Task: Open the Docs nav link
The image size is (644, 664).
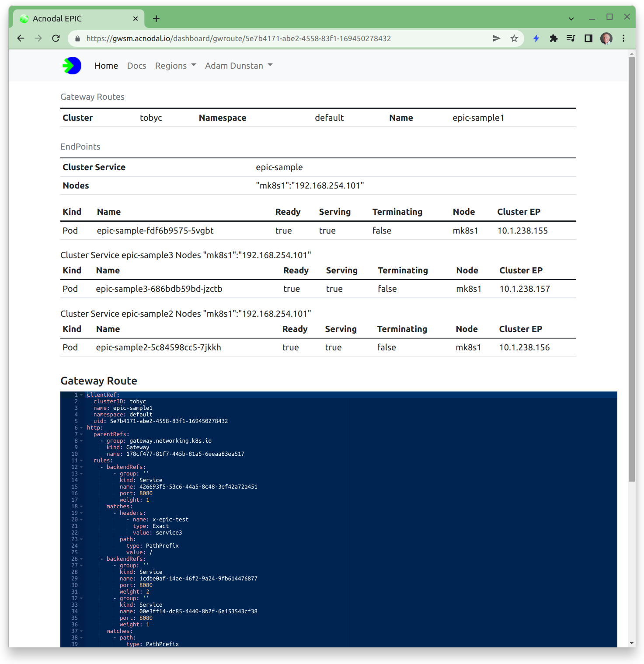Action: [136, 66]
